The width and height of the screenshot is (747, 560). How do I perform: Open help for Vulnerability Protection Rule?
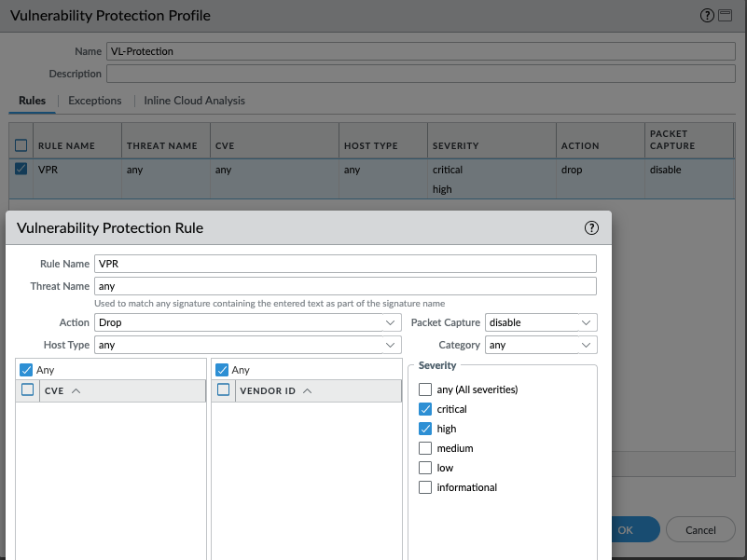[591, 227]
